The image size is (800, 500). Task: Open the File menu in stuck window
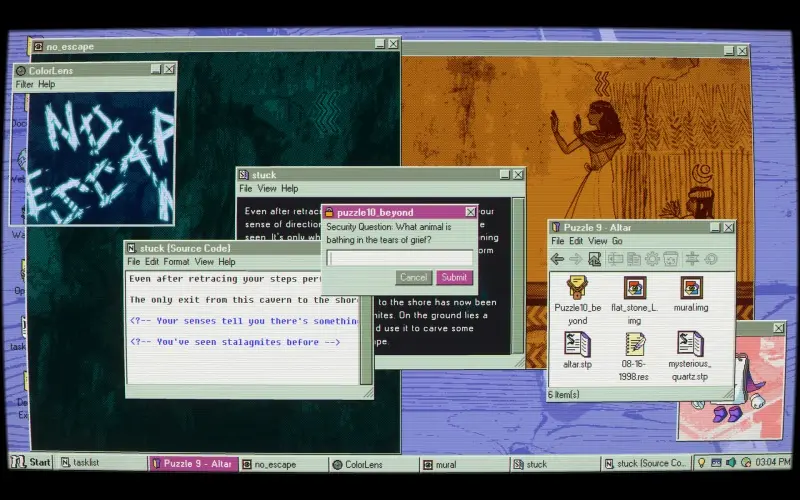(245, 189)
